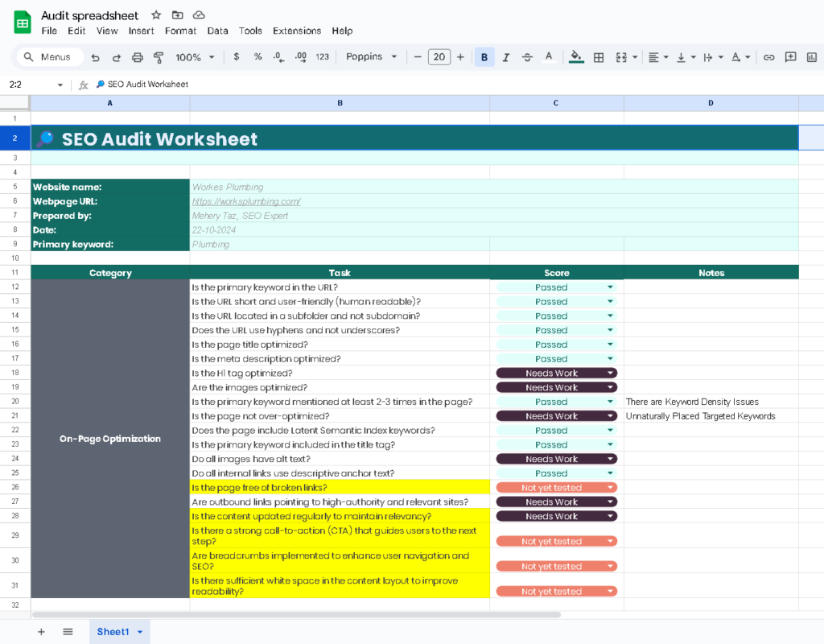Insert a chart

coord(812,57)
